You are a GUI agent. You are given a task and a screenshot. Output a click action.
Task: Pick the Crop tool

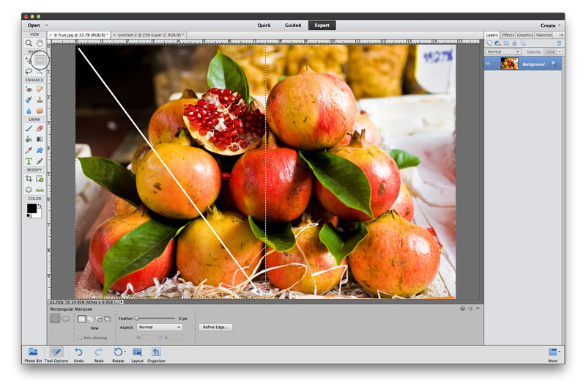tap(29, 179)
